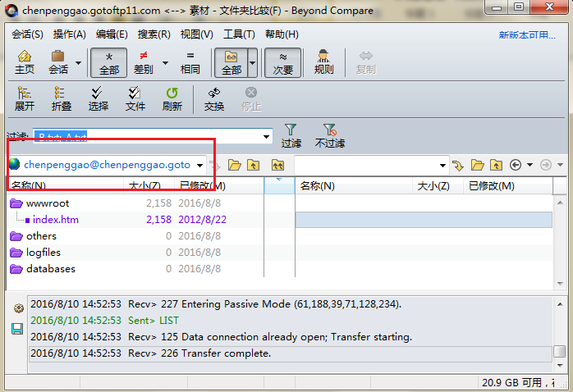Click the log scrollbar down arrow

[560, 366]
